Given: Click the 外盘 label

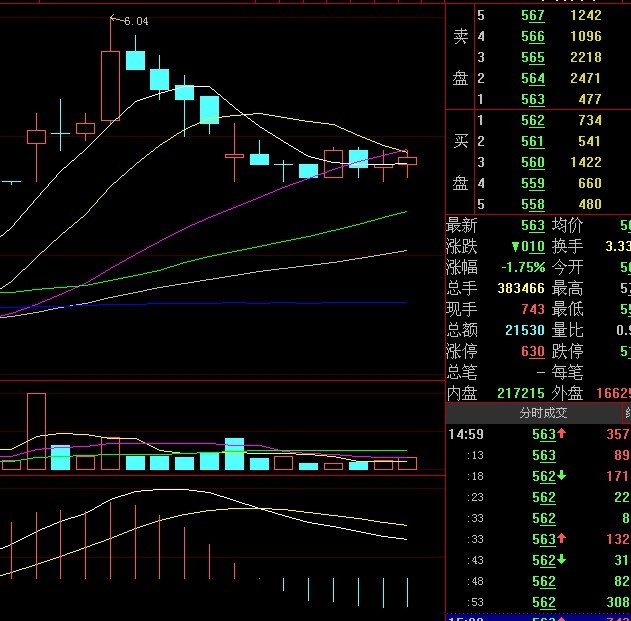Looking at the screenshot, I should tap(567, 393).
